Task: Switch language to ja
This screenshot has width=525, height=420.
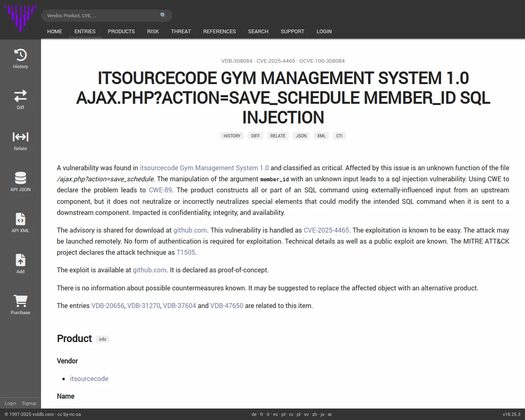Action: coord(322,414)
